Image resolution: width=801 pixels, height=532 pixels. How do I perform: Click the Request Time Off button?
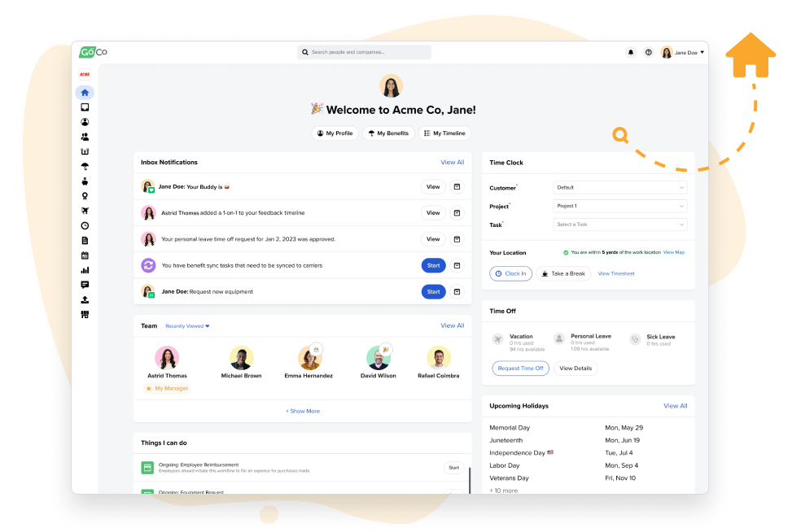(520, 368)
